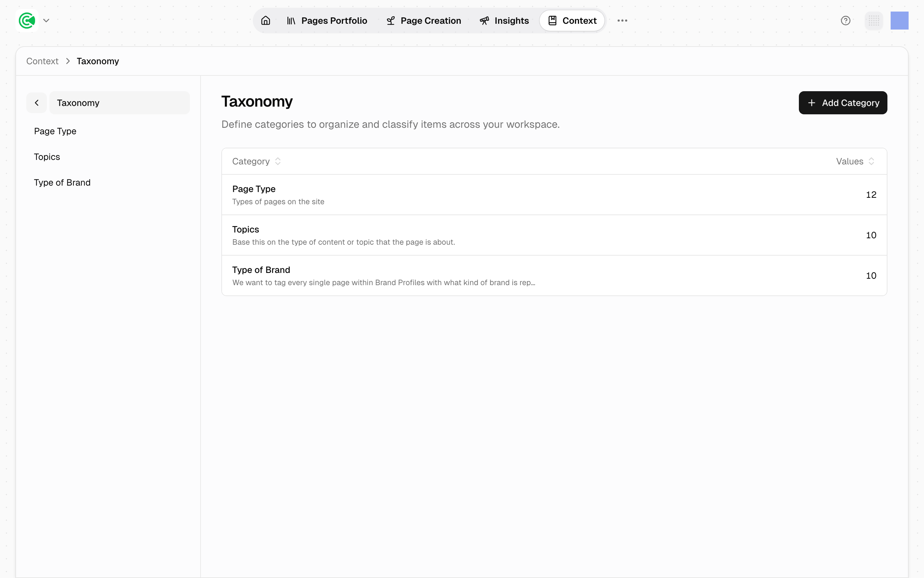Screen dimensions: 924x578
Task: Open the help question mark icon
Action: click(845, 21)
